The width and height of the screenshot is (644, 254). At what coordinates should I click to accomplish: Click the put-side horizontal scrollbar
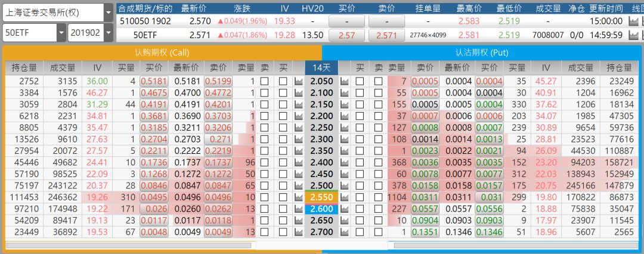pos(514,245)
